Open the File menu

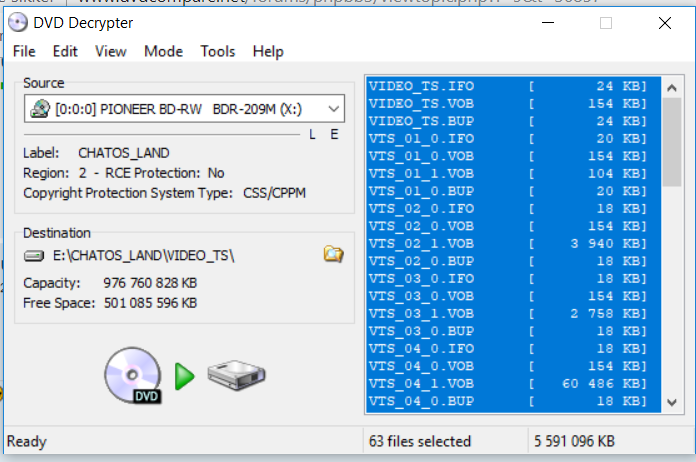click(x=24, y=51)
